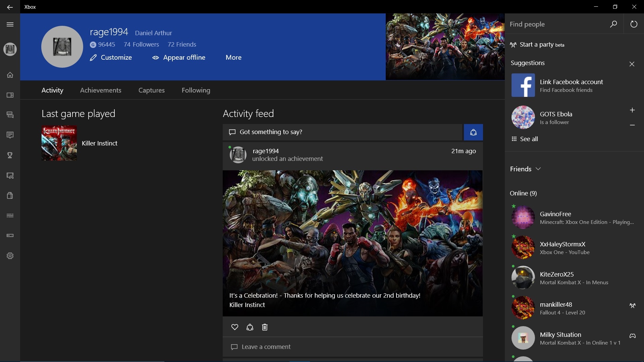This screenshot has height=362, width=644.
Task: Switch to the Activity tab
Action: coord(52,90)
